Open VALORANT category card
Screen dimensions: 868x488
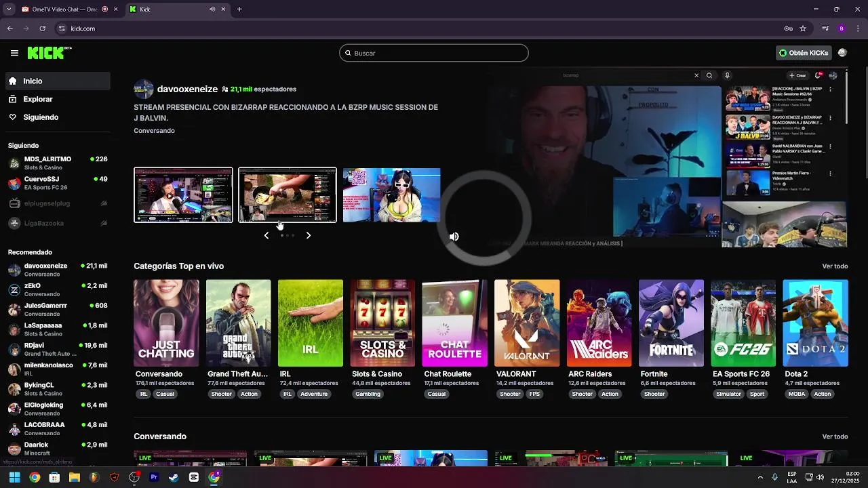tap(527, 323)
